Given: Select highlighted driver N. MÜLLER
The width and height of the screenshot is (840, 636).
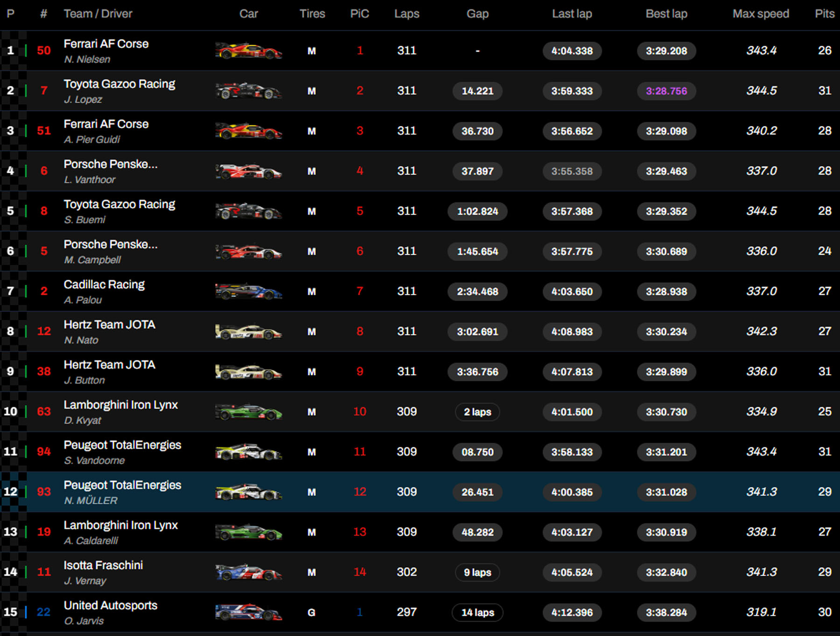Looking at the screenshot, I should click(x=91, y=501).
